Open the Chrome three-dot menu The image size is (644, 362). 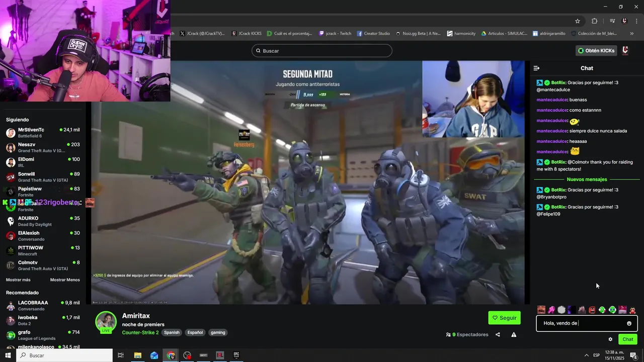(x=636, y=21)
